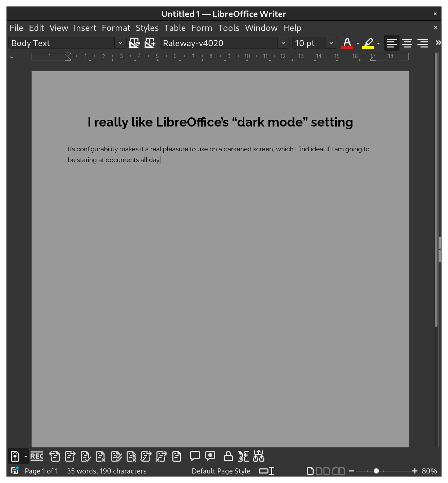Image resolution: width=448 pixels, height=483 pixels.
Task: Click "Page 1 of 1" in status bar
Action: [x=41, y=471]
